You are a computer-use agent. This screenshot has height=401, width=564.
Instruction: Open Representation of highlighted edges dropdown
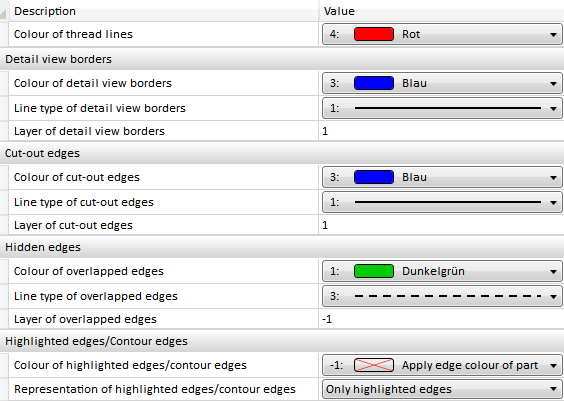[442, 389]
